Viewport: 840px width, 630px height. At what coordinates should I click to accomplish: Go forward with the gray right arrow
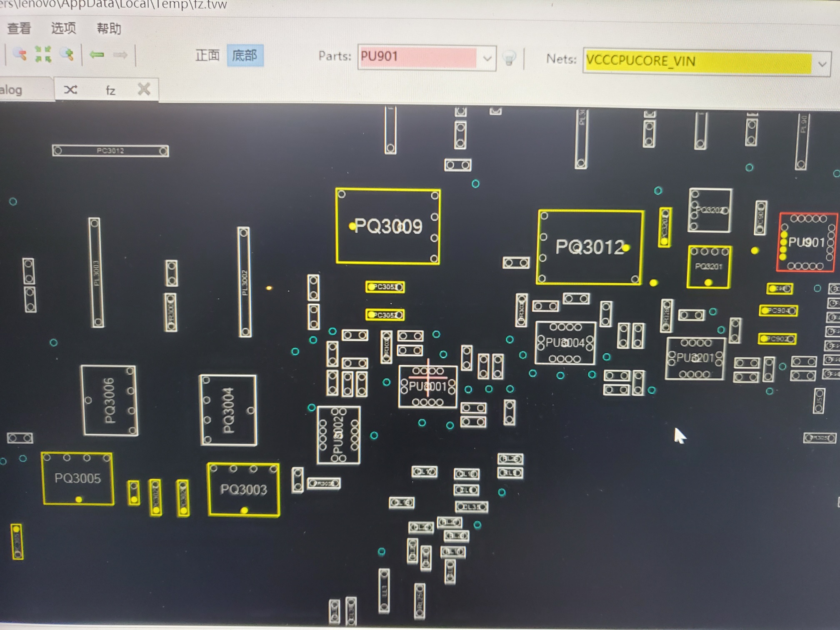[120, 55]
